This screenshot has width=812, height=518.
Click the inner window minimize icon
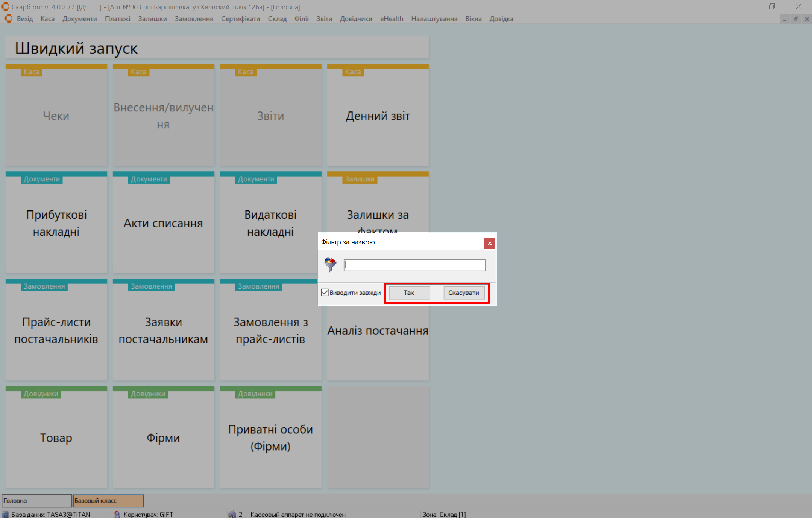[785, 19]
